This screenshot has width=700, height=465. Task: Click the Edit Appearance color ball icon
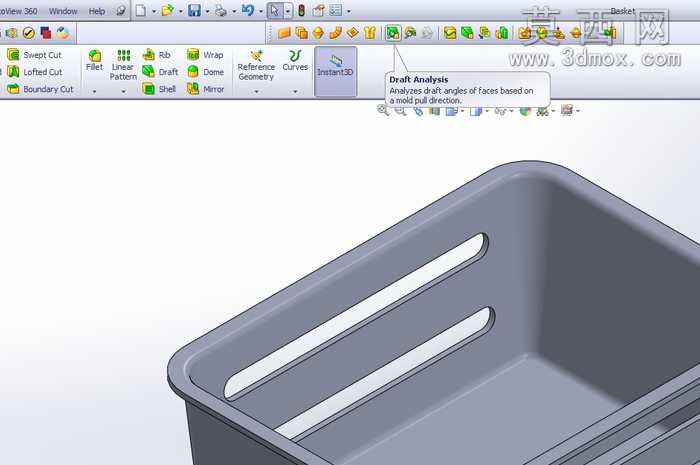pyautogui.click(x=525, y=110)
